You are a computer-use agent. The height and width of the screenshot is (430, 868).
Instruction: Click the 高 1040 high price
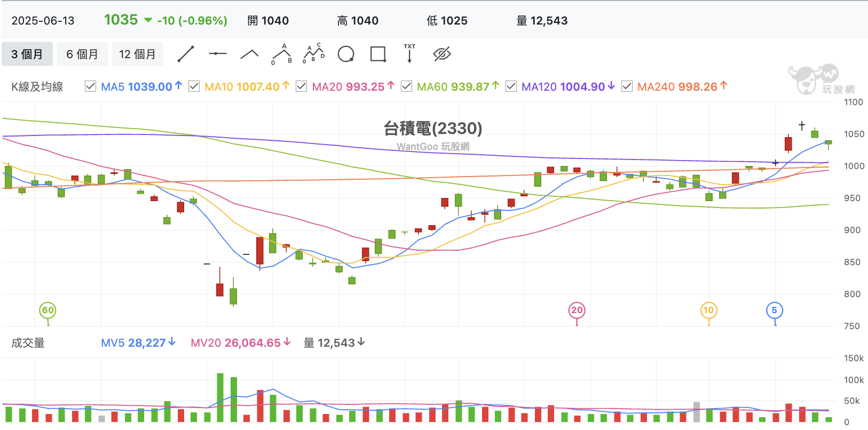pyautogui.click(x=358, y=21)
